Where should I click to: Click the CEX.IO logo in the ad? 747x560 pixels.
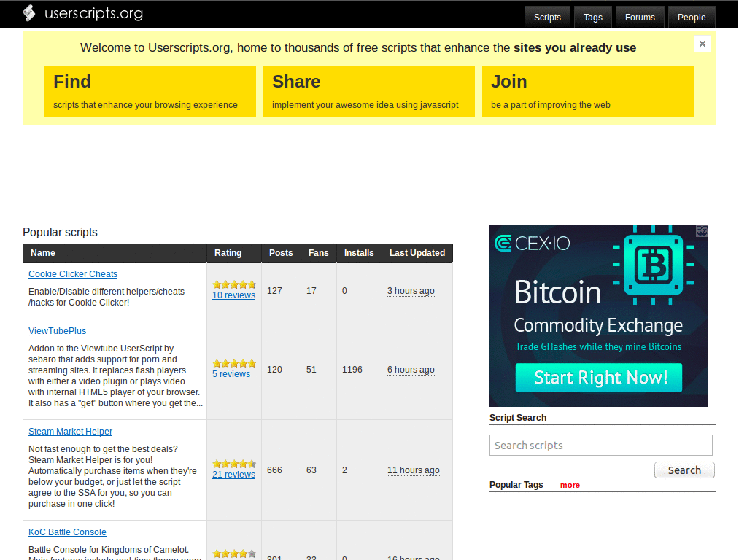click(x=532, y=244)
